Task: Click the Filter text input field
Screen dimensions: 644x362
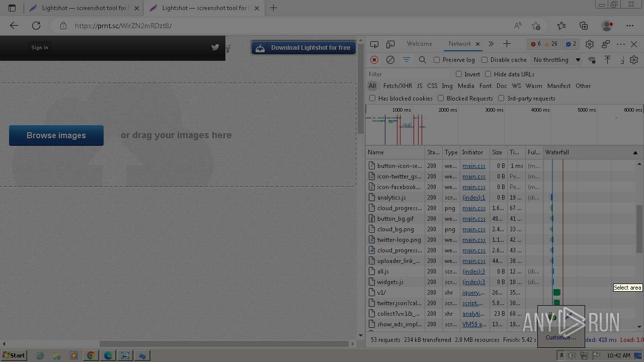Action: coord(409,74)
